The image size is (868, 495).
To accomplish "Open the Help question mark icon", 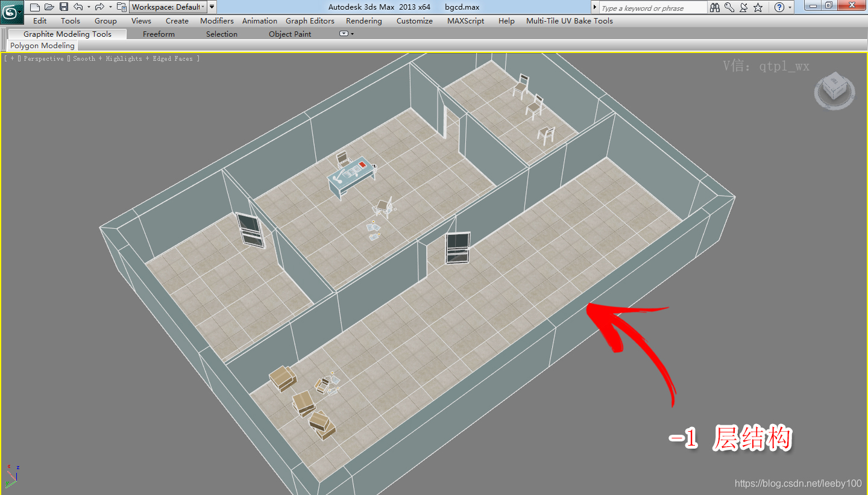I will click(779, 7).
